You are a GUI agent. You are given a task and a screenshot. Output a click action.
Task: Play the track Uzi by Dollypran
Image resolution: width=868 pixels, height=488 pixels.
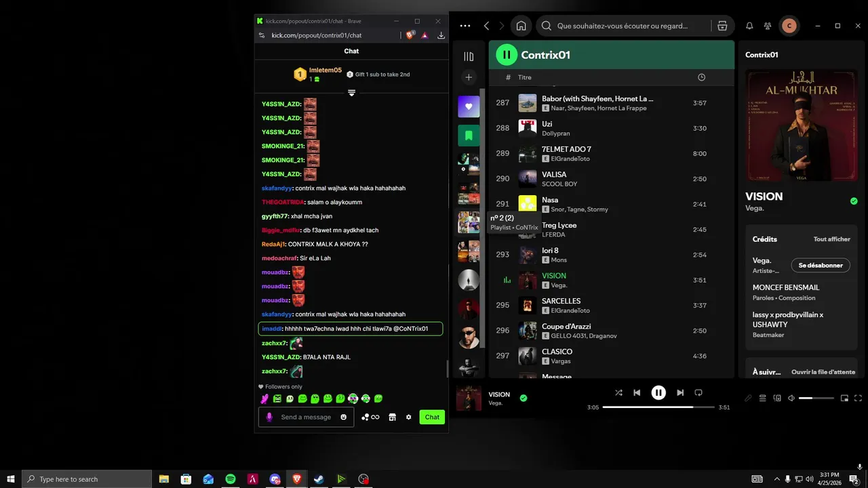click(x=612, y=128)
